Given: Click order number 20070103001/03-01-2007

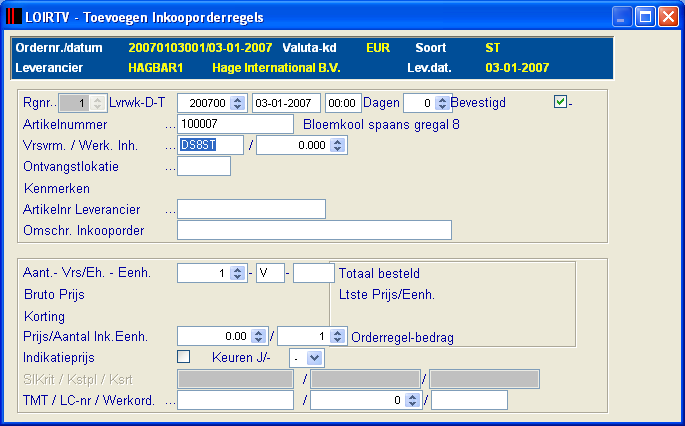Looking at the screenshot, I should pos(200,48).
